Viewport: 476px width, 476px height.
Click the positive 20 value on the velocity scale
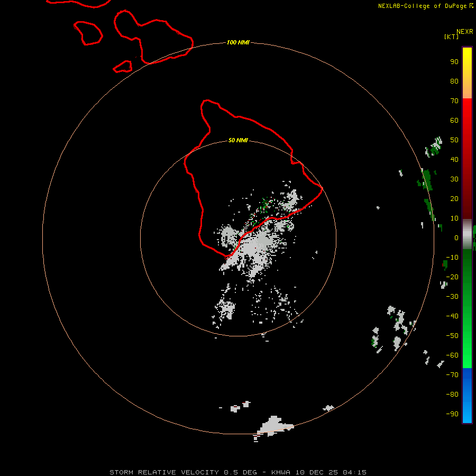tap(454, 198)
